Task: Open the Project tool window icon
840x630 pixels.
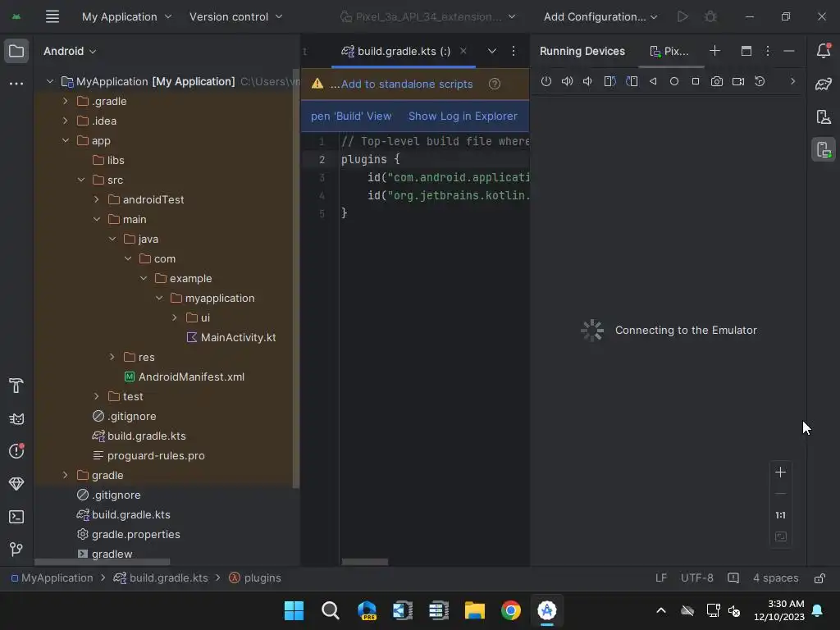Action: click(16, 51)
